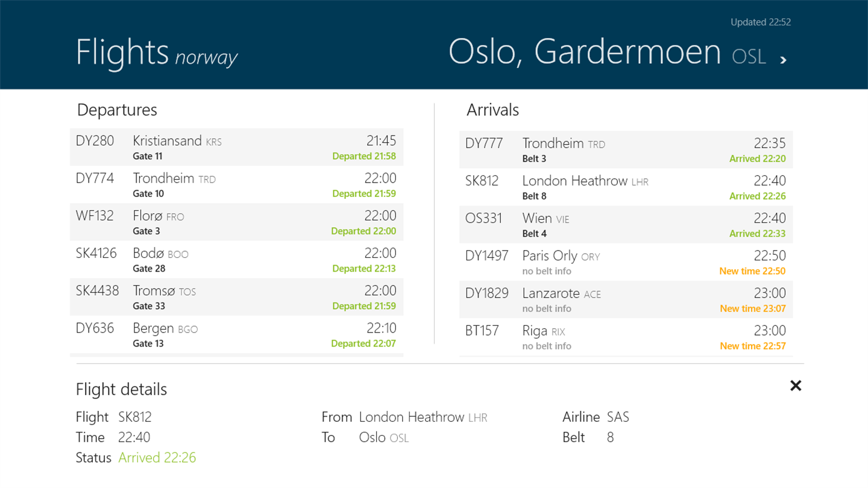This screenshot has width=868, height=488.
Task: Choose DY1829 Lanzarote arrival row
Action: 626,299
